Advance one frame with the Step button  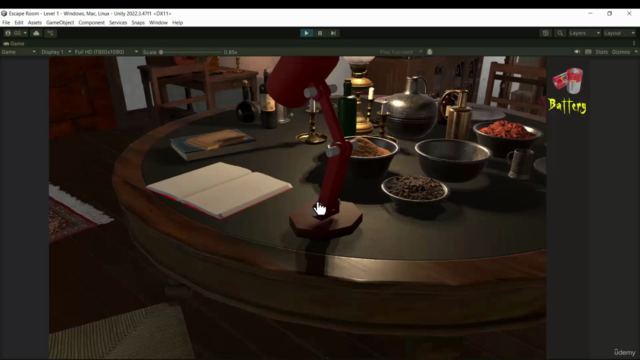click(333, 33)
